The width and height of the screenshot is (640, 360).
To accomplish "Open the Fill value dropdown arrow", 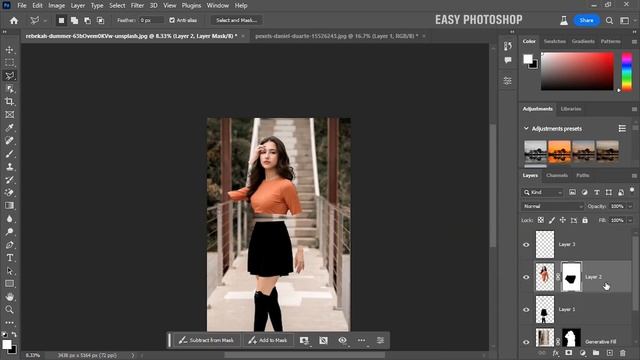I will tap(630, 220).
